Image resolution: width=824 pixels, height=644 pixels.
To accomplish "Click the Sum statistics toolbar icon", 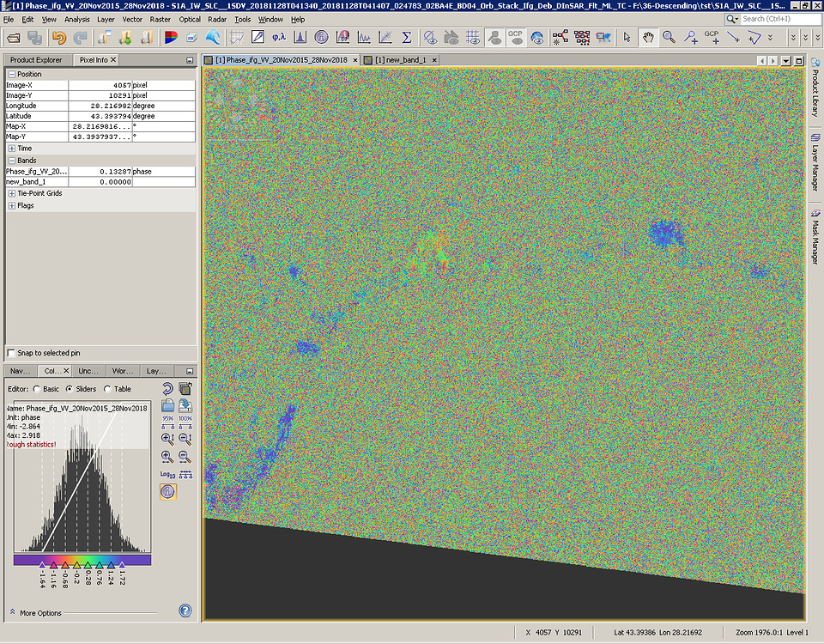I will (406, 37).
